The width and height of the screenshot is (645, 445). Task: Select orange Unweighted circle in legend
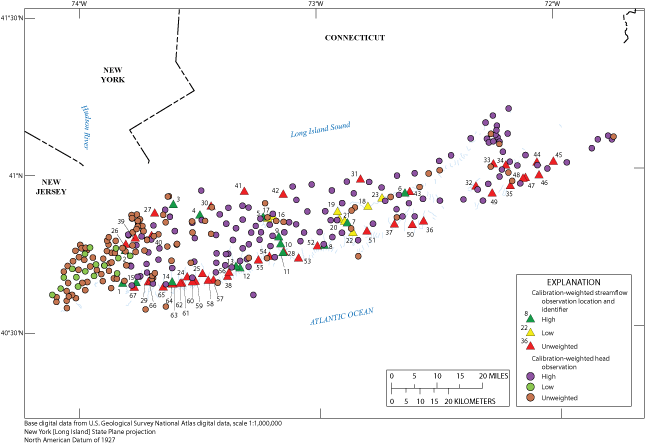(532, 398)
